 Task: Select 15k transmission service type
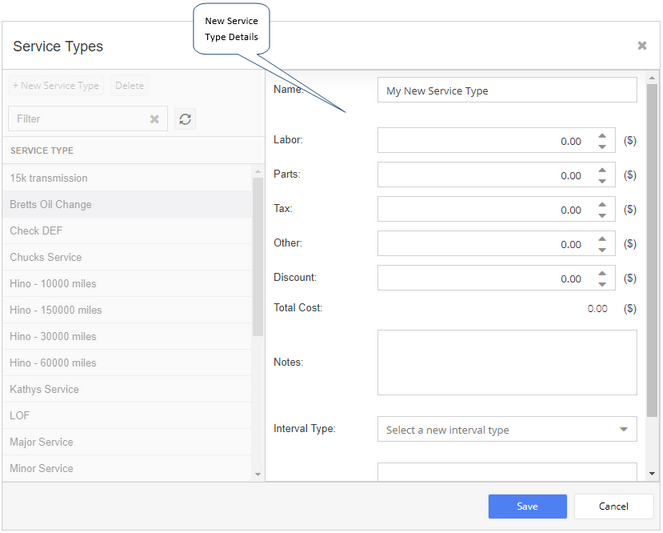127,178
